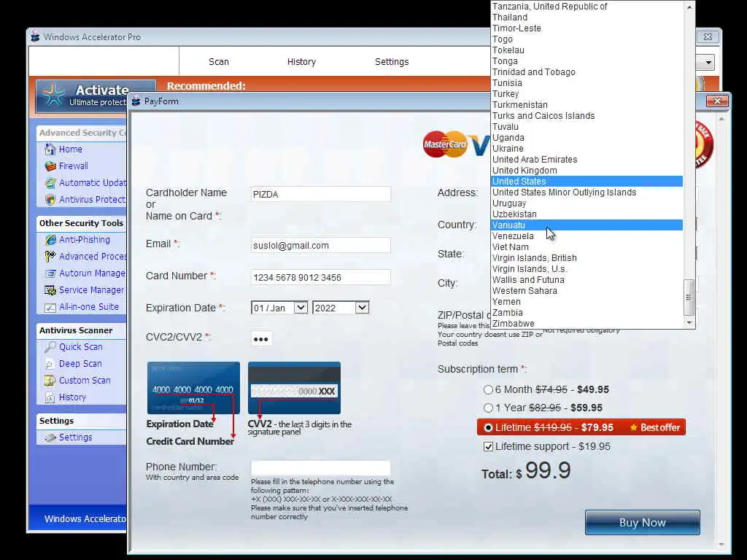Viewport: 747px width, 560px height.
Task: Select the 1 Year subscription option
Action: pyautogui.click(x=488, y=408)
